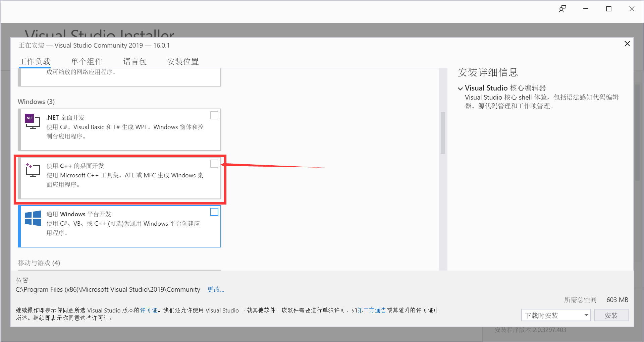
Task: Check the 使用 C++ 的桌面开发 checkbox
Action: [x=214, y=164]
